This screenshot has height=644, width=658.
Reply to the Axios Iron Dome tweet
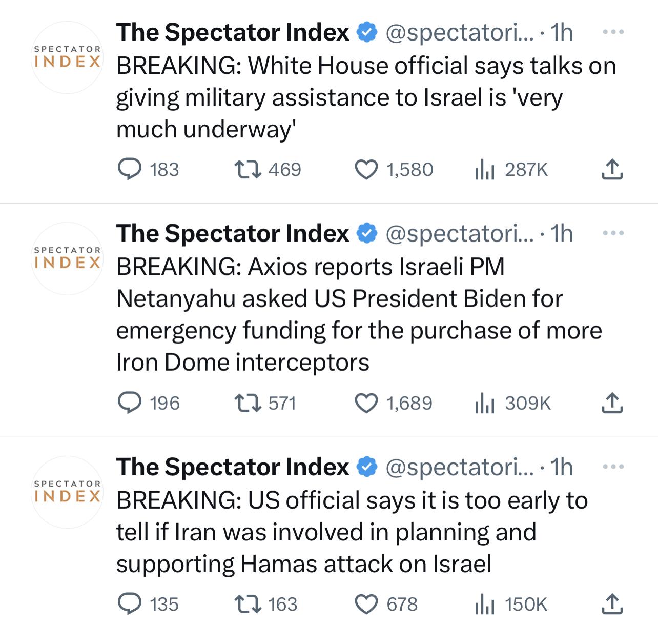coord(130,403)
